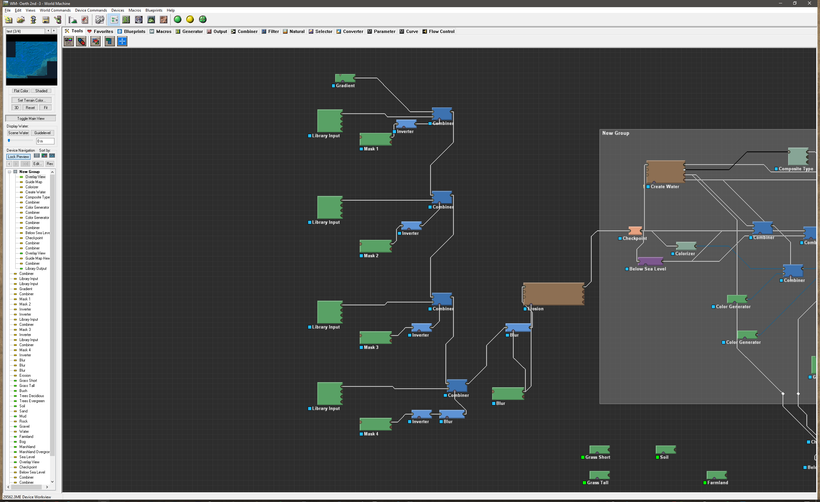Switch to the Flow Control device tab
Screen dimensions: 820x502
(x=438, y=31)
